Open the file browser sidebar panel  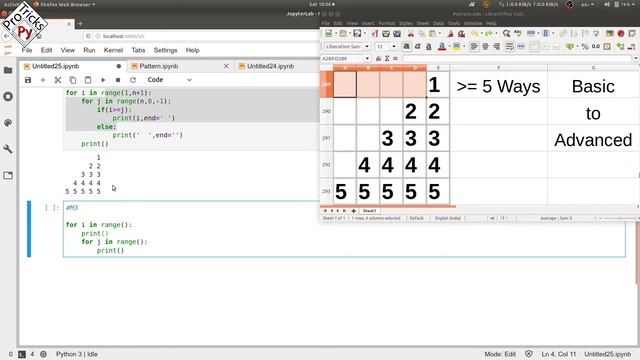[8, 70]
